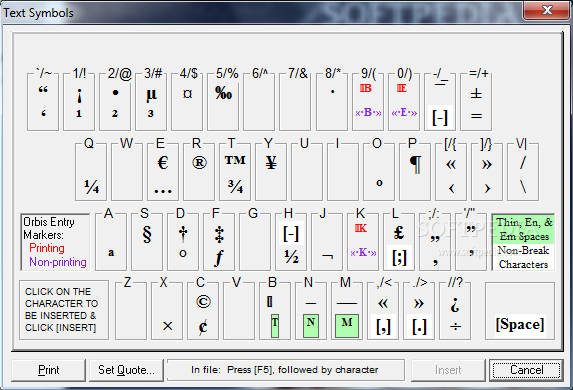Pick the dagger † symbol under D
This screenshot has width=573, height=390.
pos(183,234)
